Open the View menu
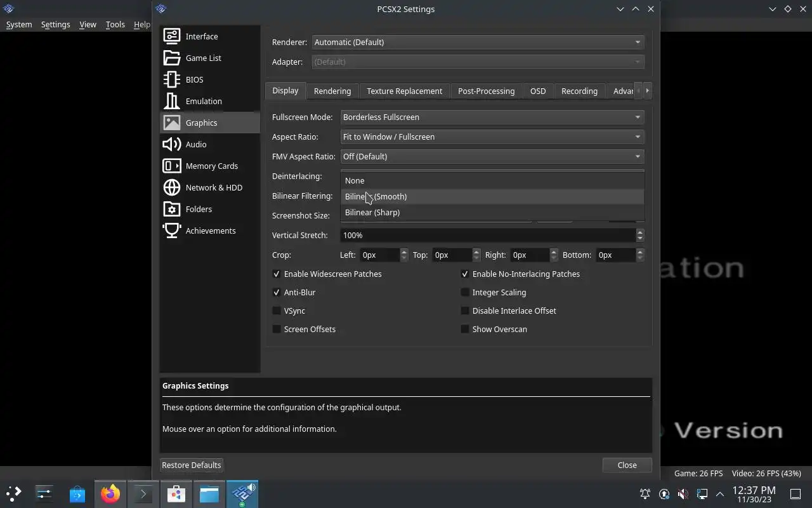The height and width of the screenshot is (508, 812). 88,24
